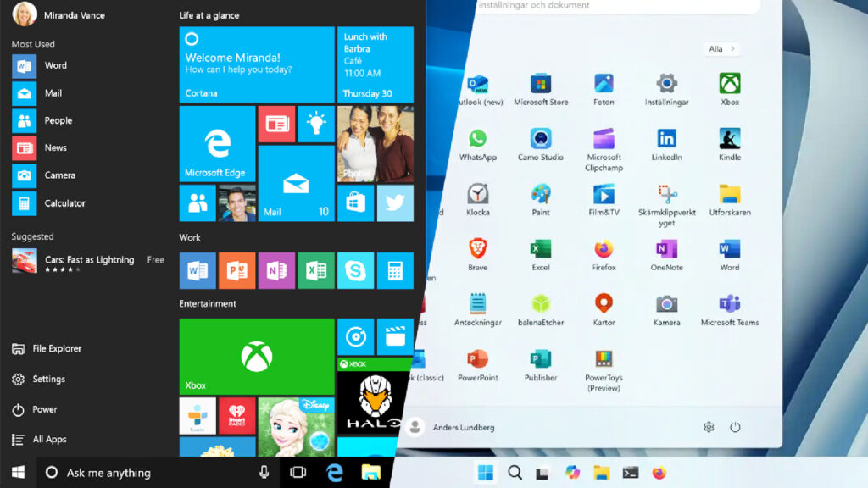Open Foton app
Viewport: 868px width, 488px height.
[604, 90]
